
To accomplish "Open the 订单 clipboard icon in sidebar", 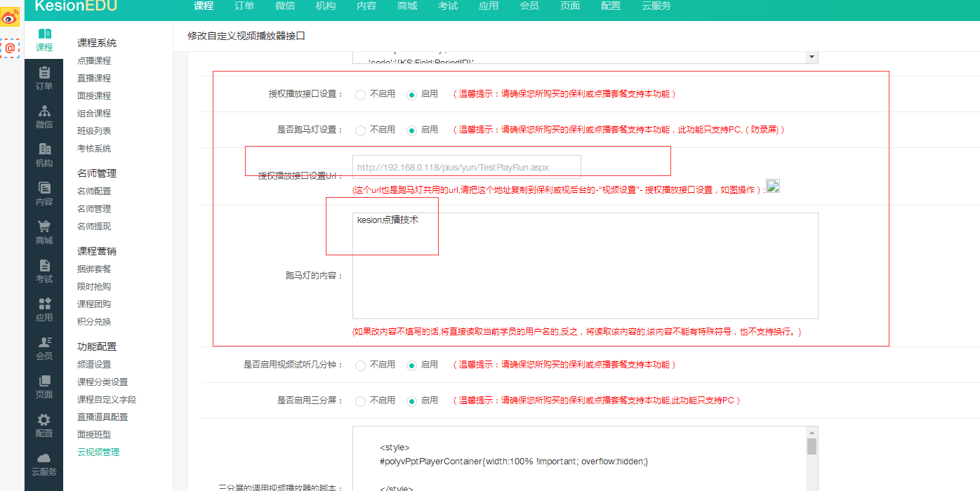I will point(44,72).
